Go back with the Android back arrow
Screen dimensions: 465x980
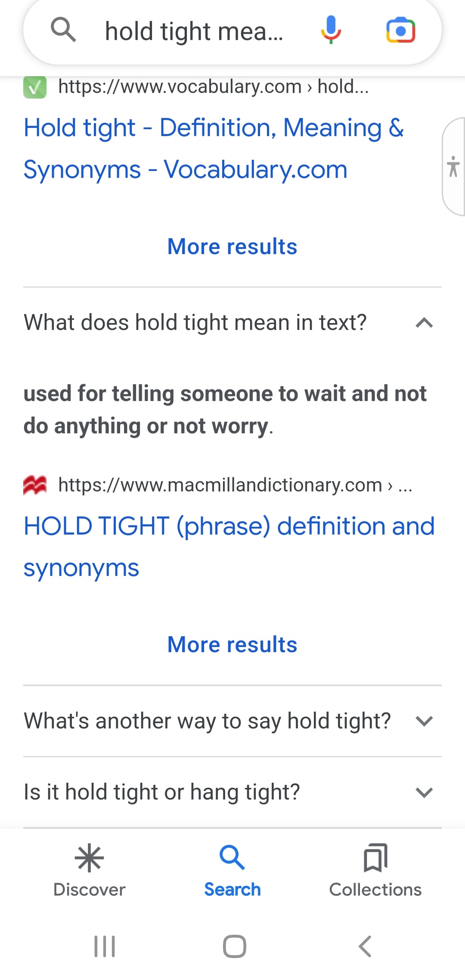point(365,946)
